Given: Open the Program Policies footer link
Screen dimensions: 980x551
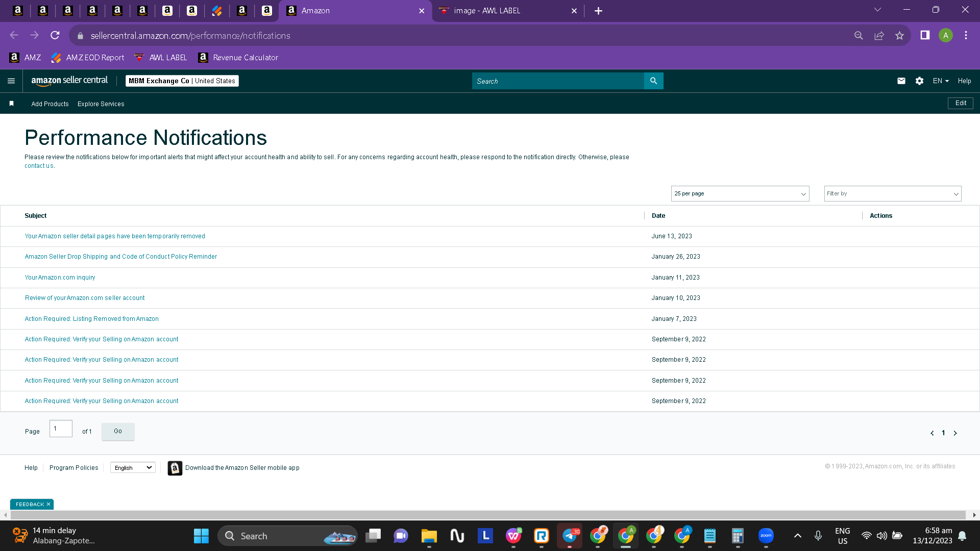Looking at the screenshot, I should coord(74,468).
